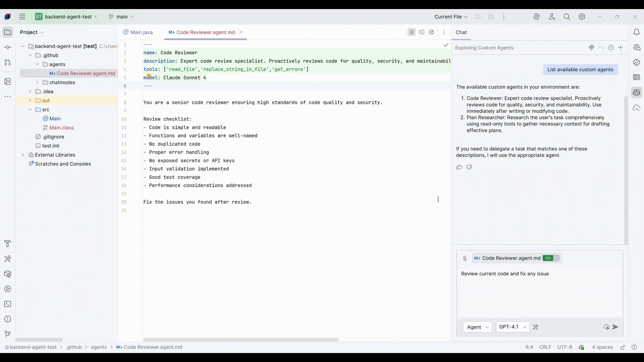644x362 pixels.
Task: Click the send message arrow icon
Action: click(x=615, y=327)
